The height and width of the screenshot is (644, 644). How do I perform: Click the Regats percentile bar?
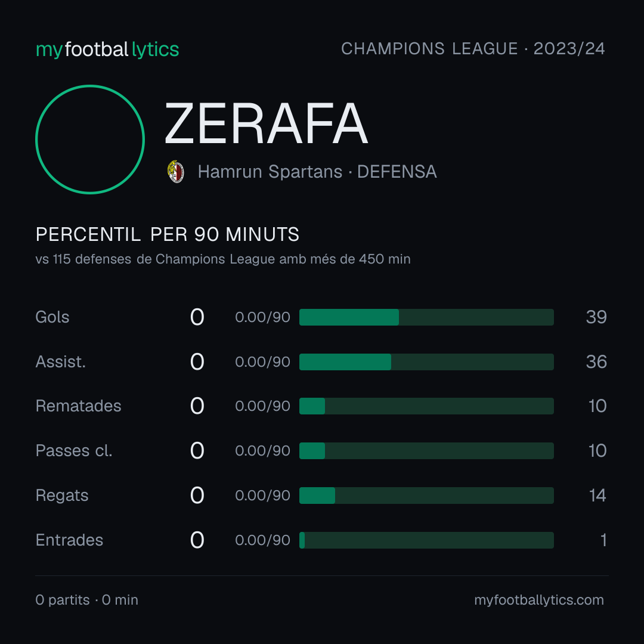426,496
